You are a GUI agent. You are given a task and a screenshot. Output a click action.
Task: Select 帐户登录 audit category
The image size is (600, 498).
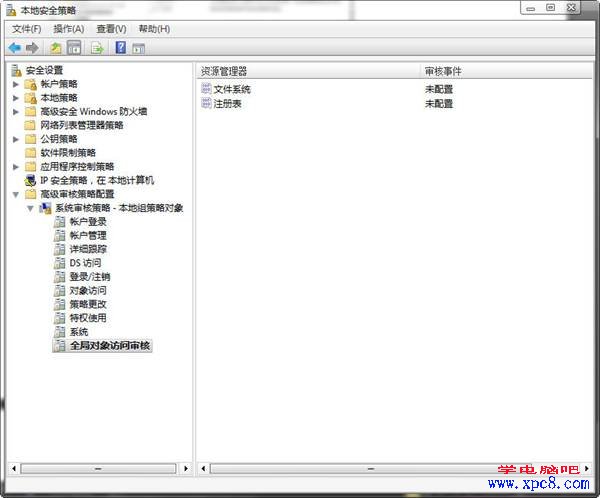point(88,221)
